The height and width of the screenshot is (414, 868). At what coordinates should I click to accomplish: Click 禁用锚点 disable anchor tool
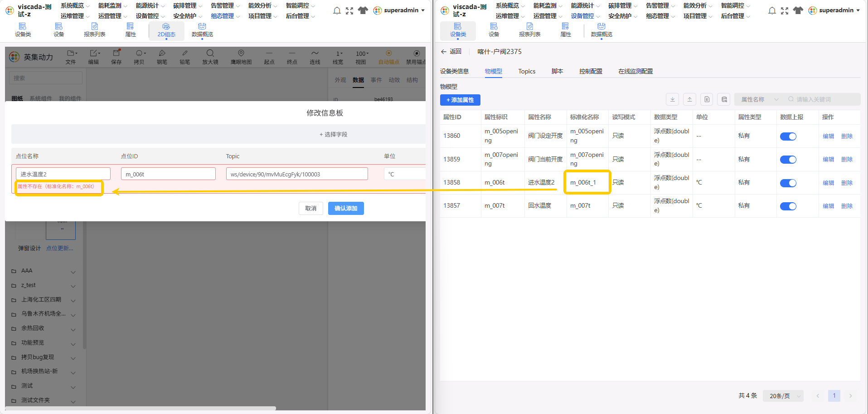click(x=416, y=57)
